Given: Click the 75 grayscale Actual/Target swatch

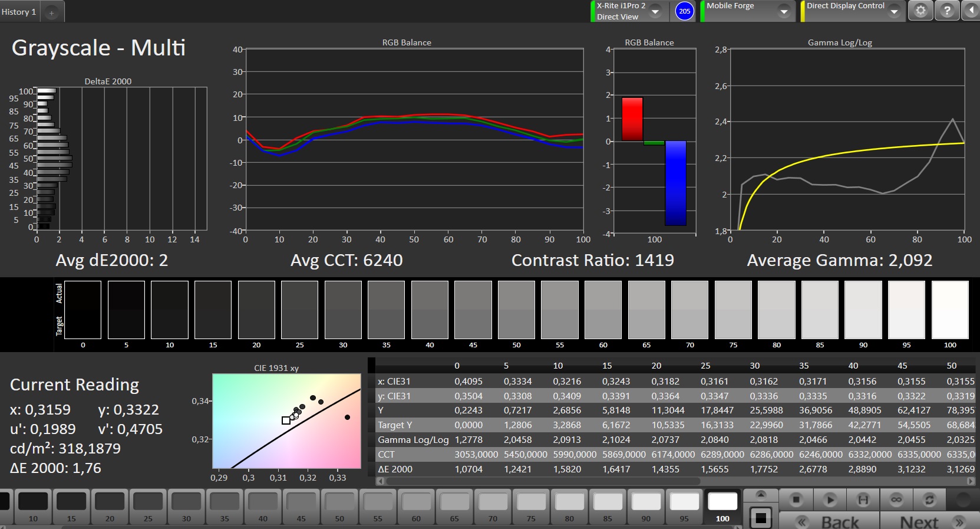Looking at the screenshot, I should point(733,310).
